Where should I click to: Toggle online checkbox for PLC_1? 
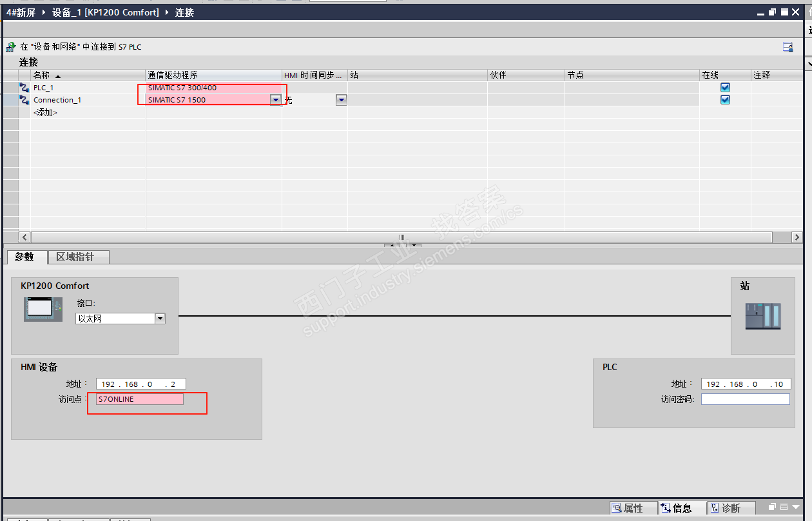click(x=725, y=88)
